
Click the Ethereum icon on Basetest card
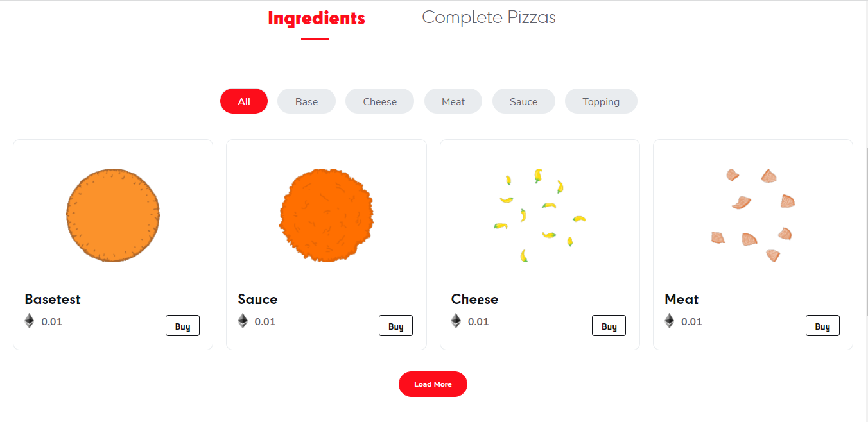(30, 321)
